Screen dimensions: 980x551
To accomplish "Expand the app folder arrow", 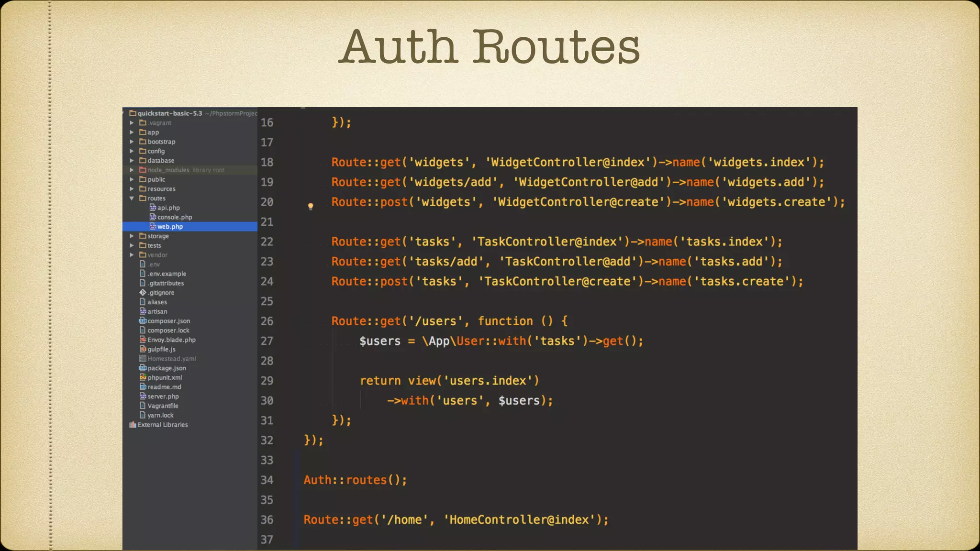I will 132,132.
